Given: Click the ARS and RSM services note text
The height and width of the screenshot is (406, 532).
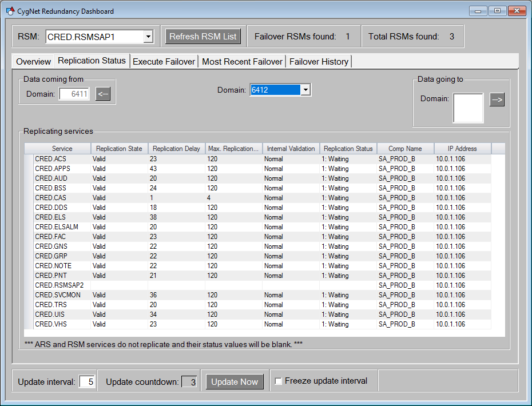Looking at the screenshot, I should pos(164,345).
